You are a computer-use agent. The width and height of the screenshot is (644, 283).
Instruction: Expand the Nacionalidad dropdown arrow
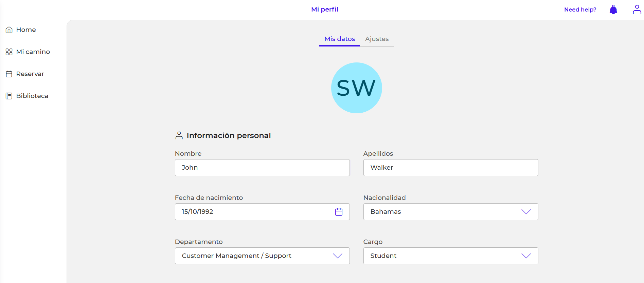point(526,212)
